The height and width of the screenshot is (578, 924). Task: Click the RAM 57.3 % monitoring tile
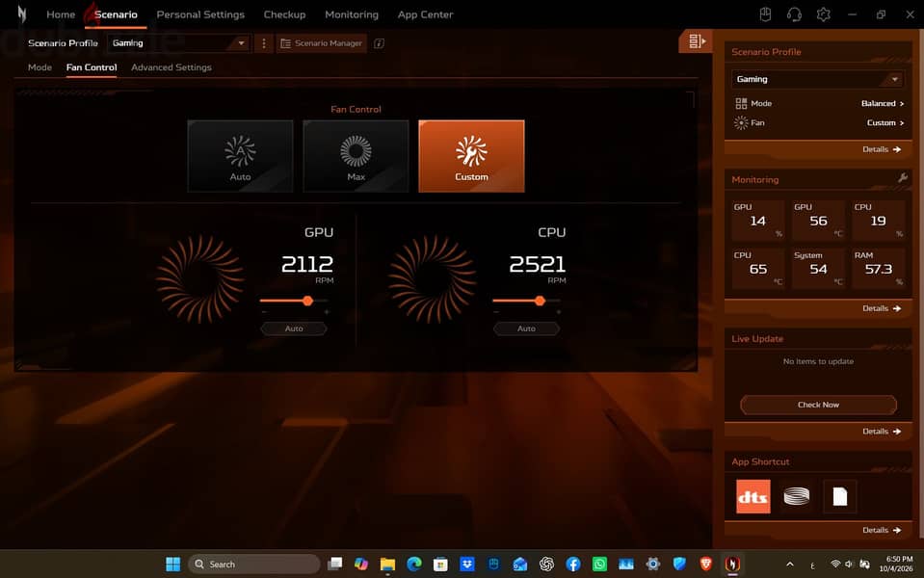(878, 268)
